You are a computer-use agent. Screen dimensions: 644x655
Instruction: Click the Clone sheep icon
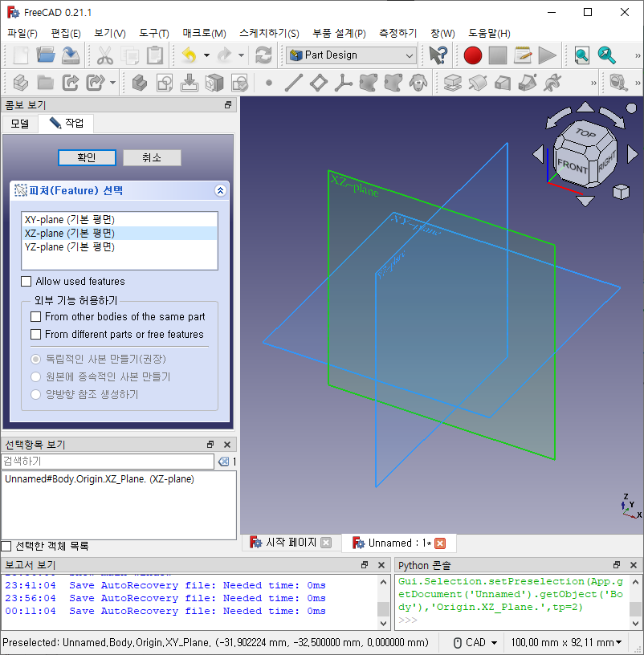[x=418, y=83]
